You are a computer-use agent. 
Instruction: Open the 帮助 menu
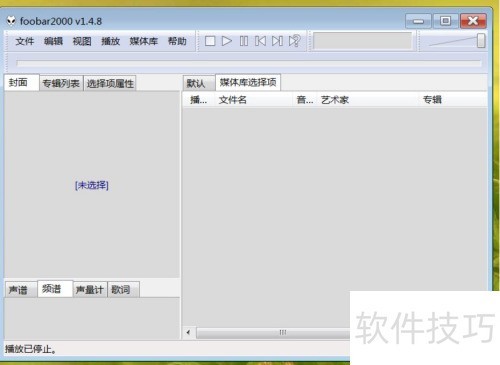tap(177, 41)
